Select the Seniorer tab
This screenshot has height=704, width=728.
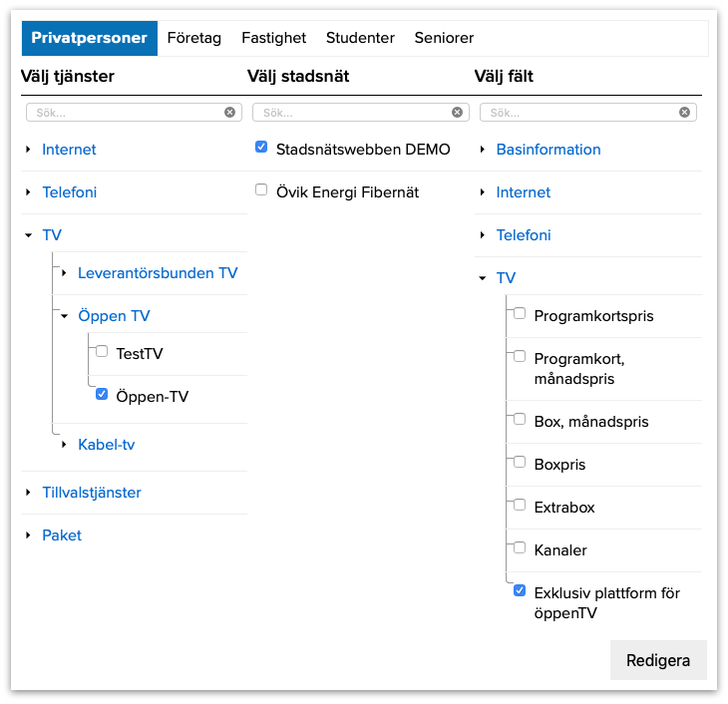[444, 38]
